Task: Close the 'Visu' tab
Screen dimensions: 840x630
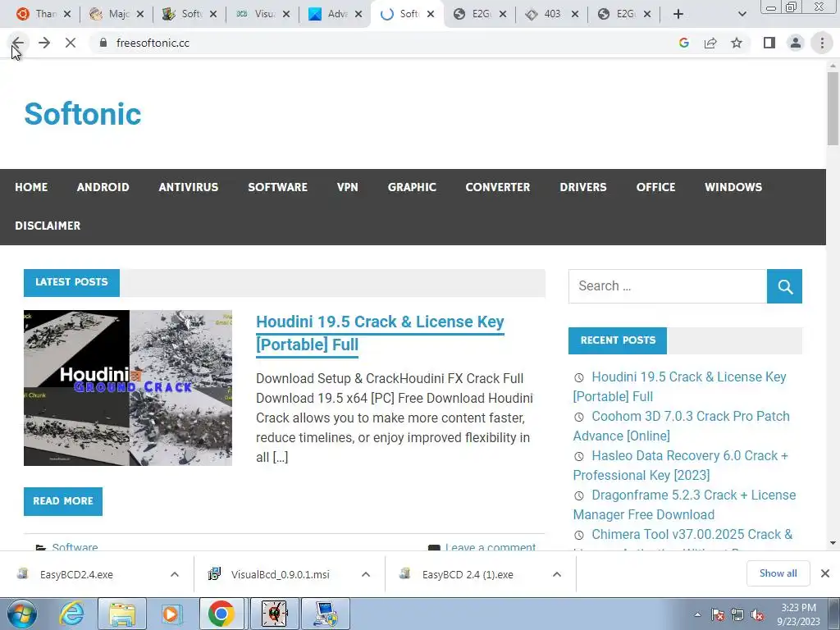Action: 286,15
